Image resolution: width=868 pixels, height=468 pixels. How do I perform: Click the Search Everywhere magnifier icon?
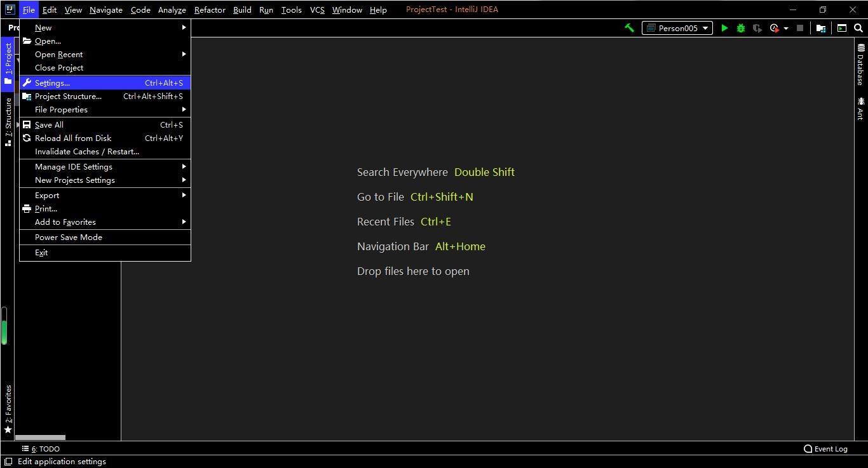point(858,28)
